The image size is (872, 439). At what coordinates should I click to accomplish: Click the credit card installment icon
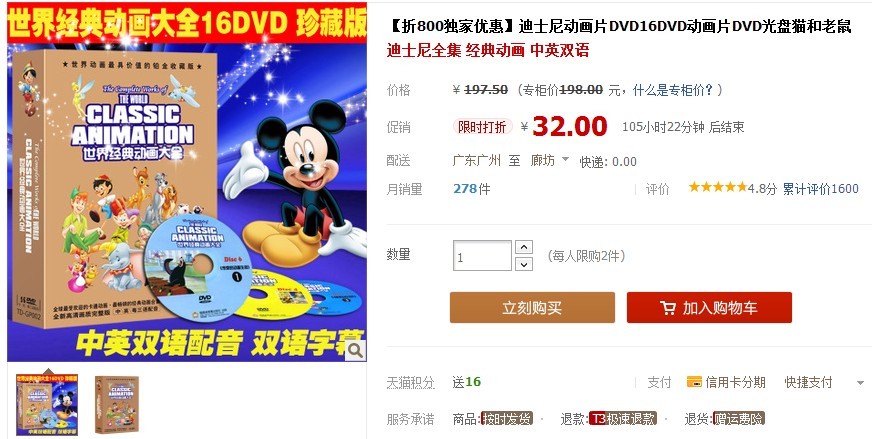[x=694, y=382]
